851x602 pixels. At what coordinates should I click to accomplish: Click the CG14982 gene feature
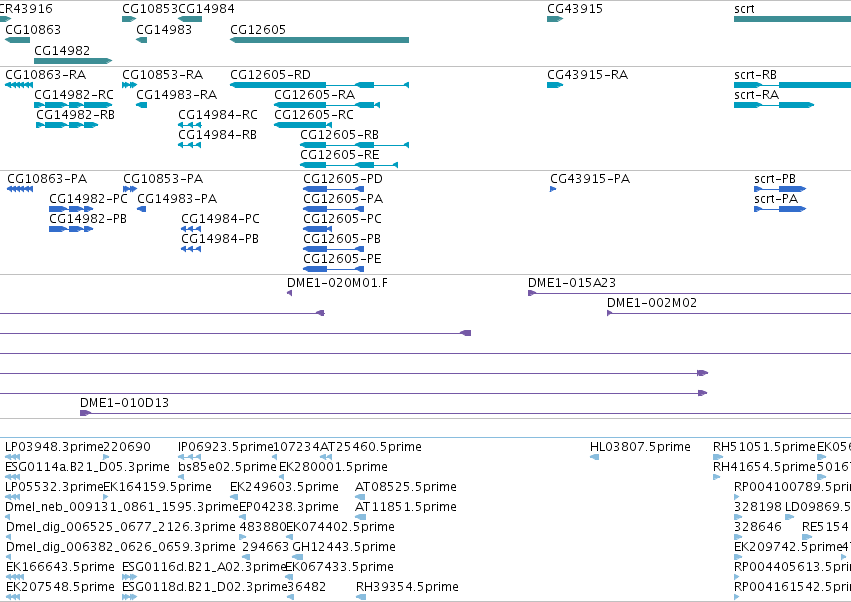[73, 61]
